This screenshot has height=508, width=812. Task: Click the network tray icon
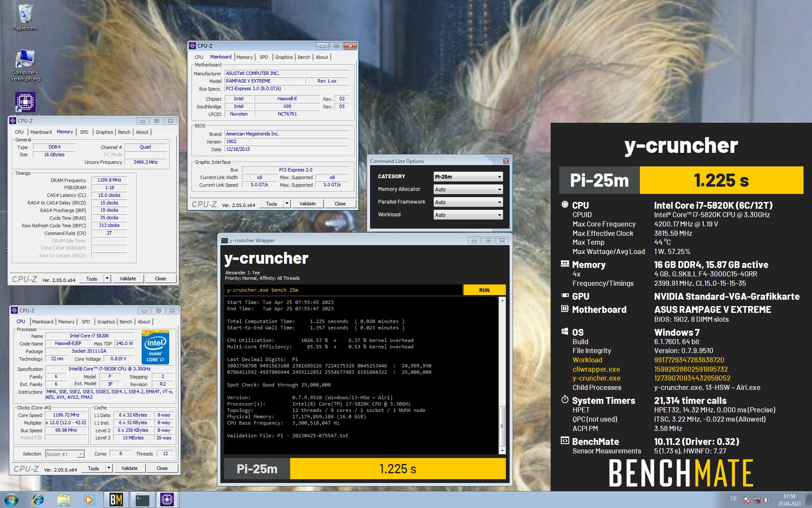[x=757, y=500]
